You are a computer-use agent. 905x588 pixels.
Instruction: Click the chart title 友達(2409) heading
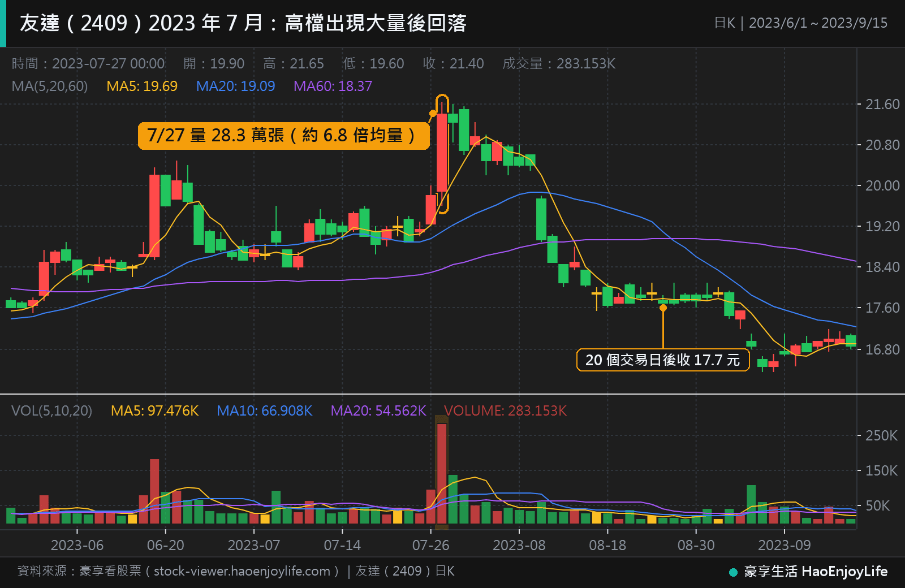click(243, 23)
